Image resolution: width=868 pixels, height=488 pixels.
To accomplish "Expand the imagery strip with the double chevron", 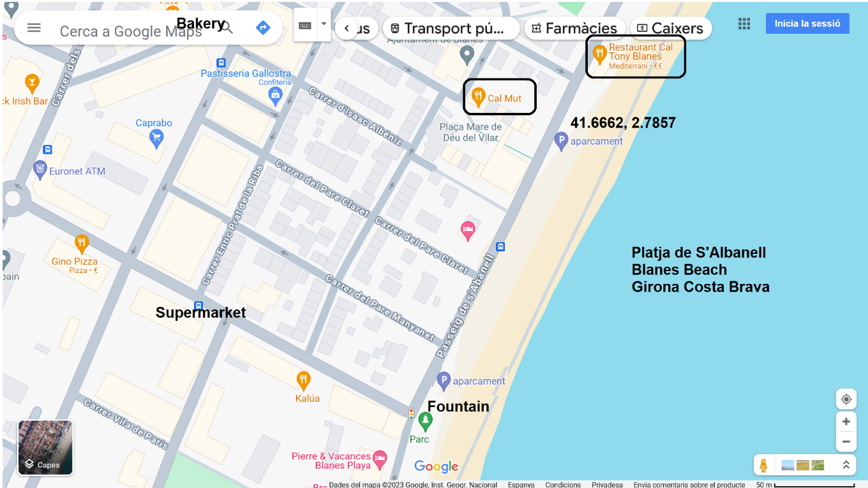I will coord(846,466).
